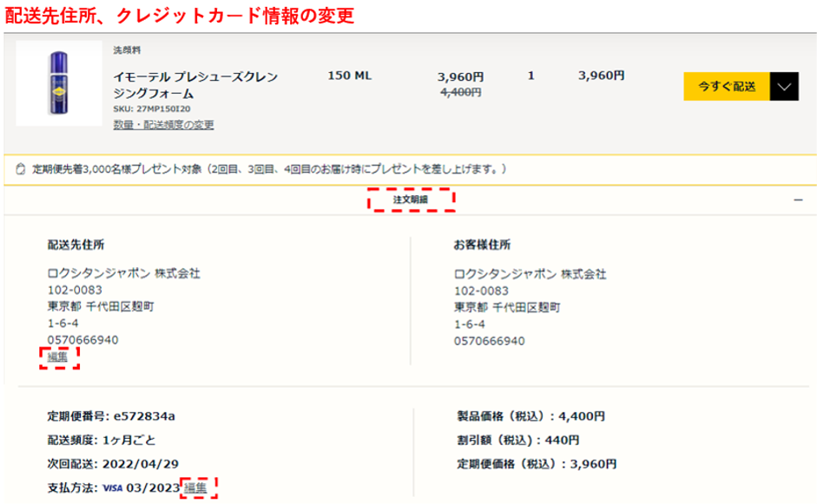Click the red 配送先住所、クレジットカード情報の変更 page title
Screen dimensions: 817x504
[x=180, y=15]
